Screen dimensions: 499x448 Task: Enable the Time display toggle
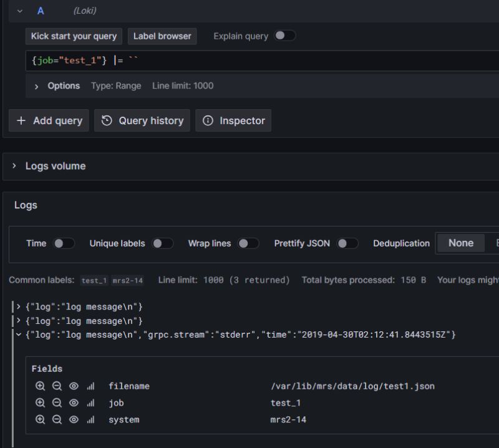63,243
